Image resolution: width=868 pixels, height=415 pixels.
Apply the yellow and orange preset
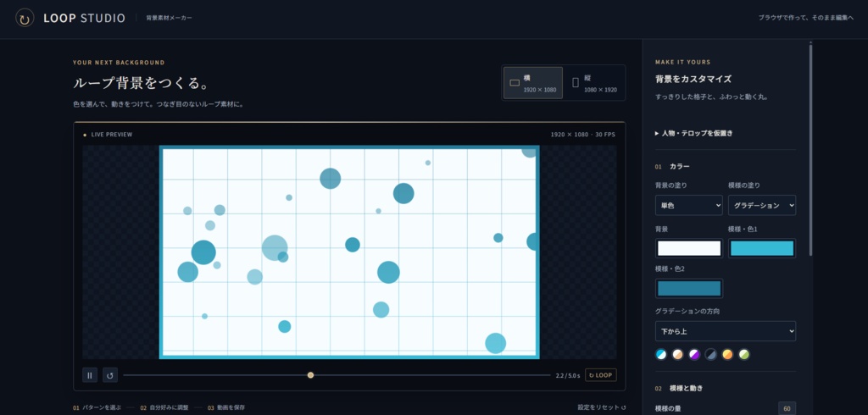(727, 355)
